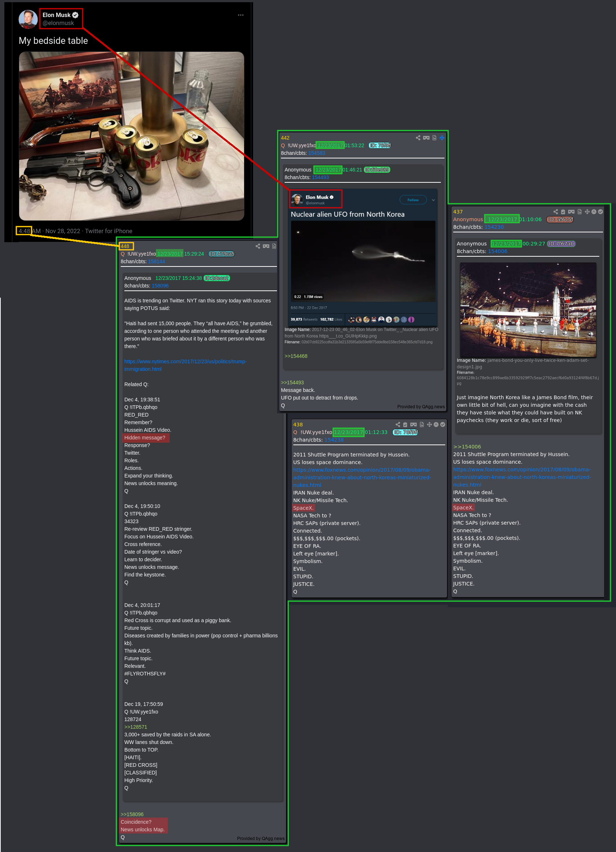Viewport: 616px width, 852px height.
Task: Follow the >>154468 reply reference
Action: pyautogui.click(x=296, y=356)
